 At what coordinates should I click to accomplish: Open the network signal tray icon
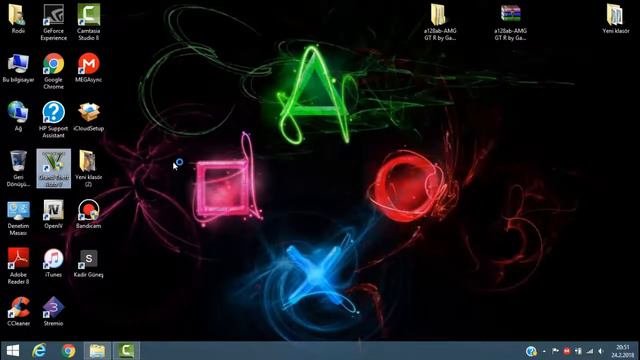click(590, 351)
